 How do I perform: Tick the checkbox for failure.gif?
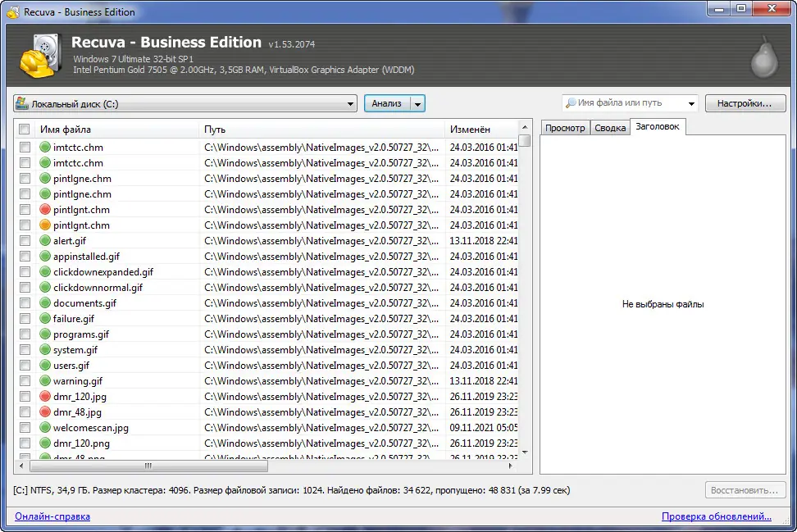click(25, 318)
